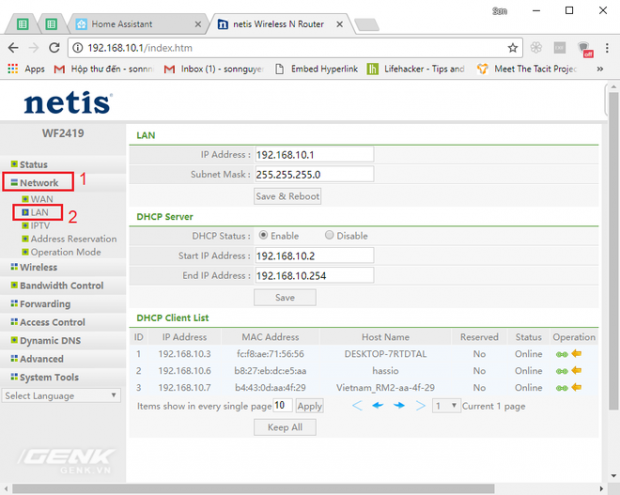
Task: Click the Save & Reboot button
Action: tap(286, 196)
